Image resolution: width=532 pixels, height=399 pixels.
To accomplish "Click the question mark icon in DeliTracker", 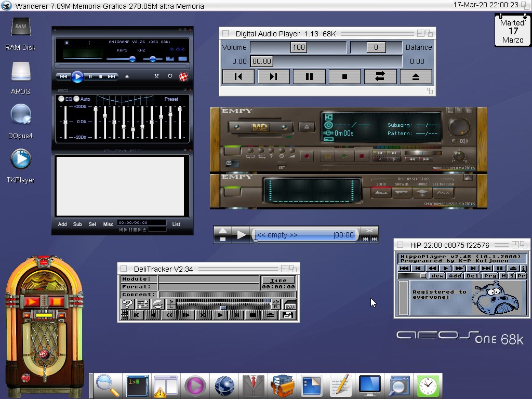I will click(127, 304).
